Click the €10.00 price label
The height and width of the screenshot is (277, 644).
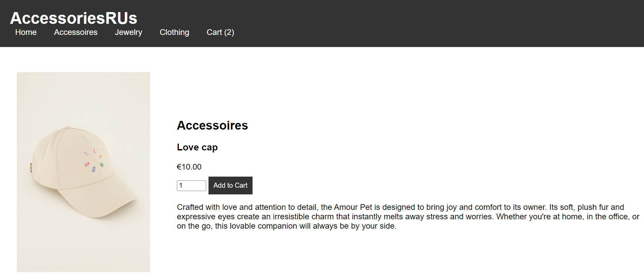click(189, 167)
